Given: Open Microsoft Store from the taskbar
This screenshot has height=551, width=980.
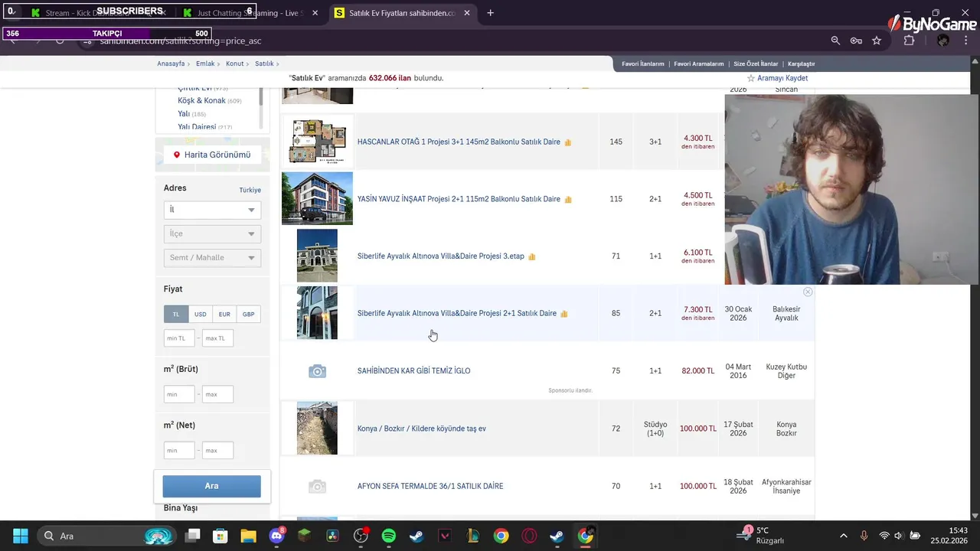Looking at the screenshot, I should click(x=220, y=536).
